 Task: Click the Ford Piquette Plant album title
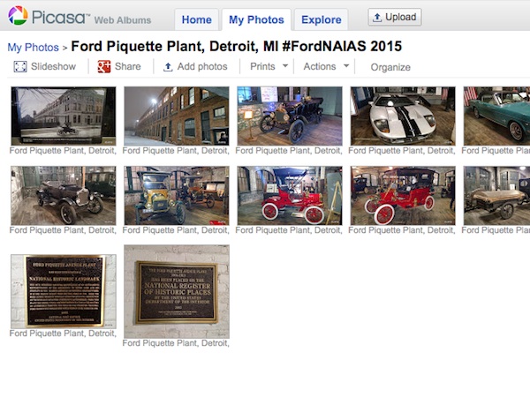point(236,47)
